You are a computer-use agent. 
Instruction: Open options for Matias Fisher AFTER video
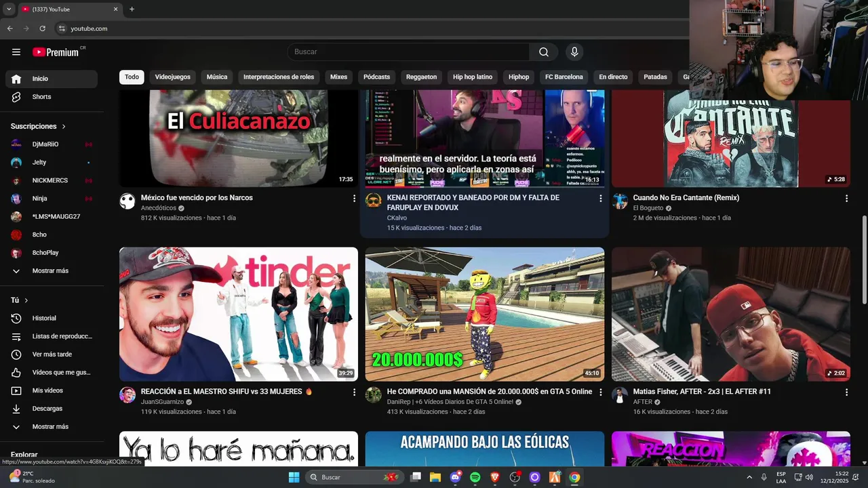click(x=846, y=392)
